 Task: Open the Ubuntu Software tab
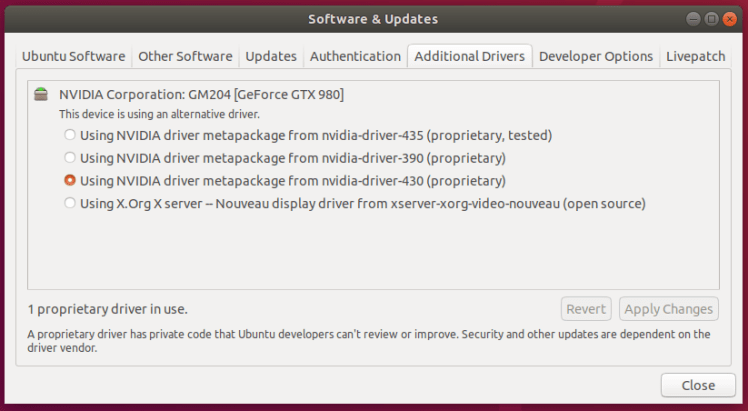click(74, 57)
